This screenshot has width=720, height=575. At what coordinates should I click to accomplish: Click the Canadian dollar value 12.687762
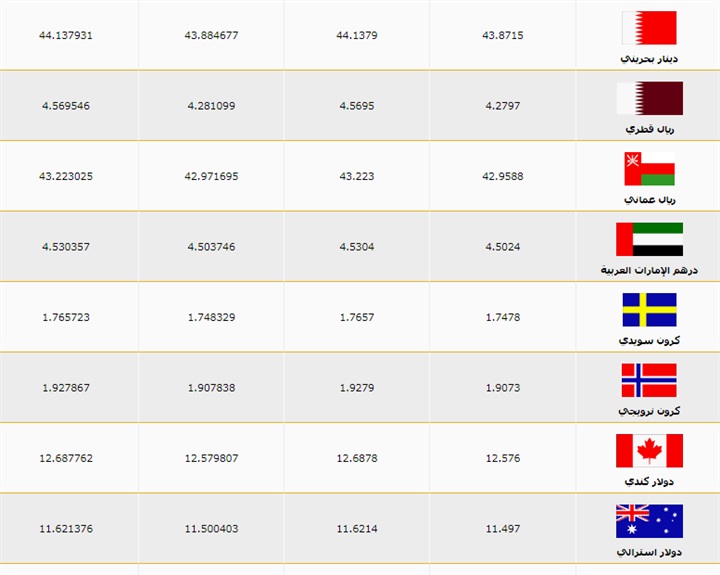coord(65,458)
